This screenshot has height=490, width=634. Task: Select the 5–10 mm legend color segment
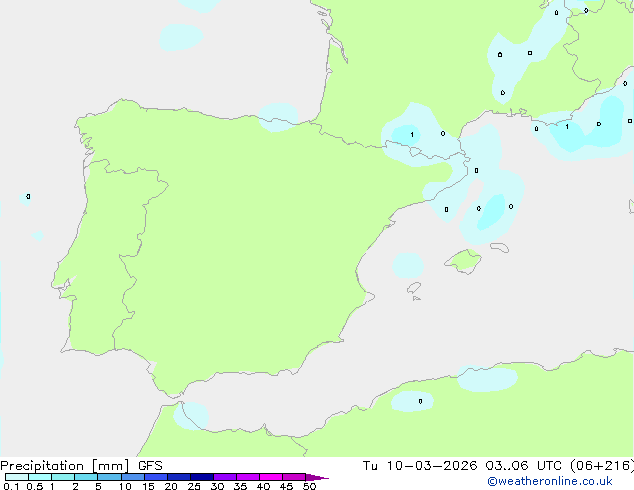pos(109,477)
